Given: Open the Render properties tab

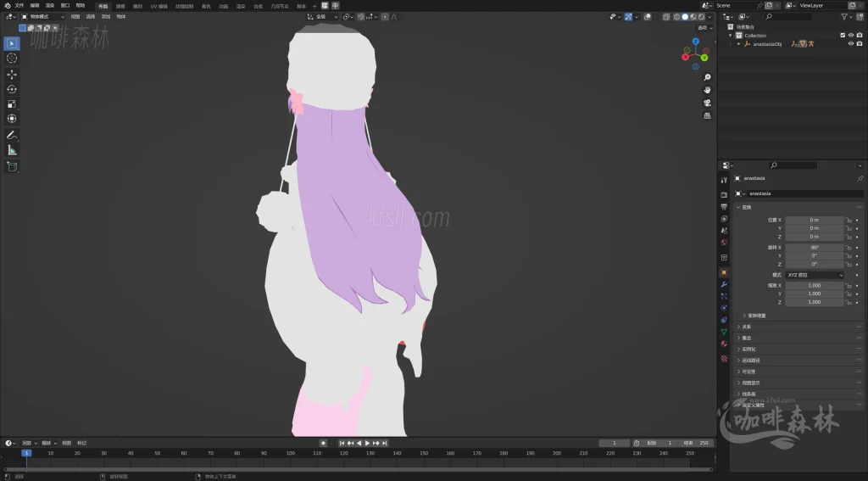Looking at the screenshot, I should 724,194.
